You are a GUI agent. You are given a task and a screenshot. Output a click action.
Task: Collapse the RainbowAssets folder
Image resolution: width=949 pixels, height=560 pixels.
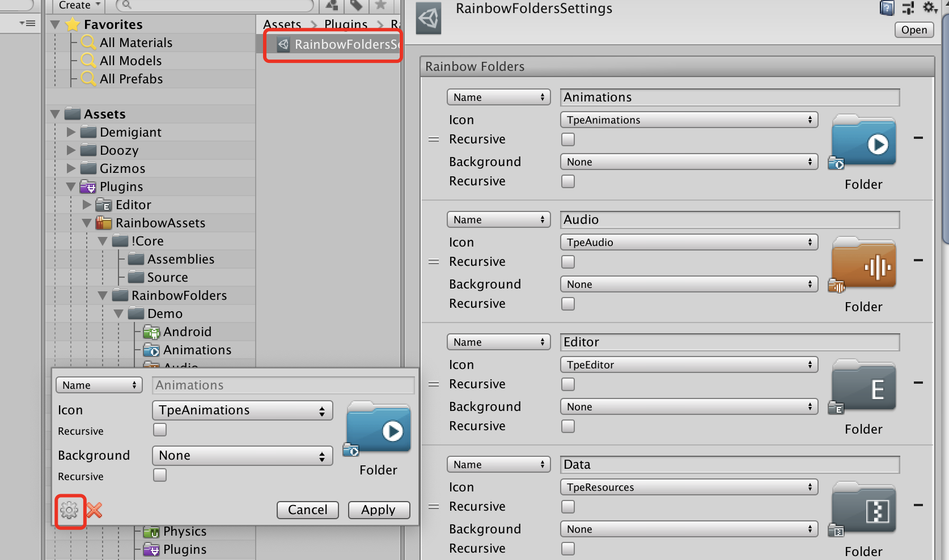click(x=87, y=223)
